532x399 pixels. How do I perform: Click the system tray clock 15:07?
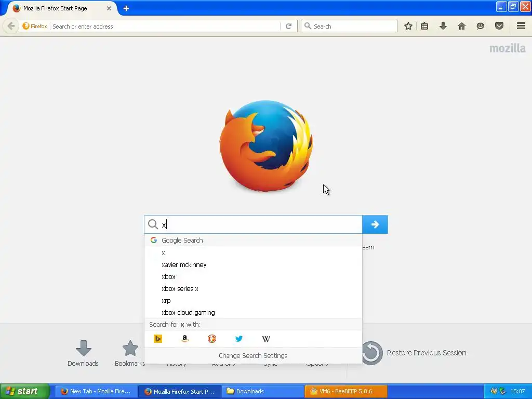pos(517,391)
